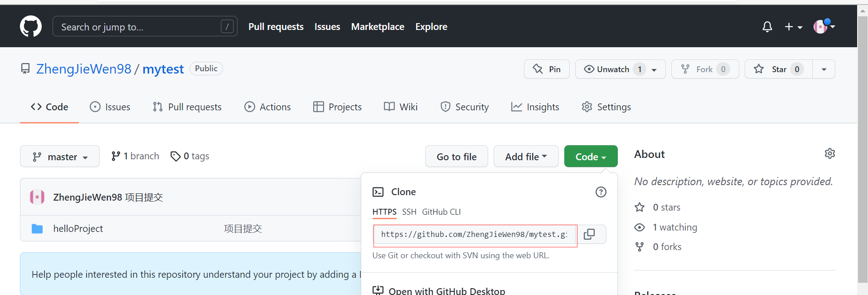Click the page vertical scrollbar

[x=863, y=150]
